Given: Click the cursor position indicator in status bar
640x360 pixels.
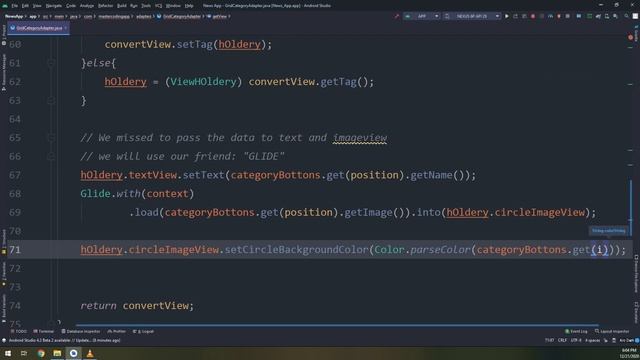Looking at the screenshot, I should (x=549, y=340).
